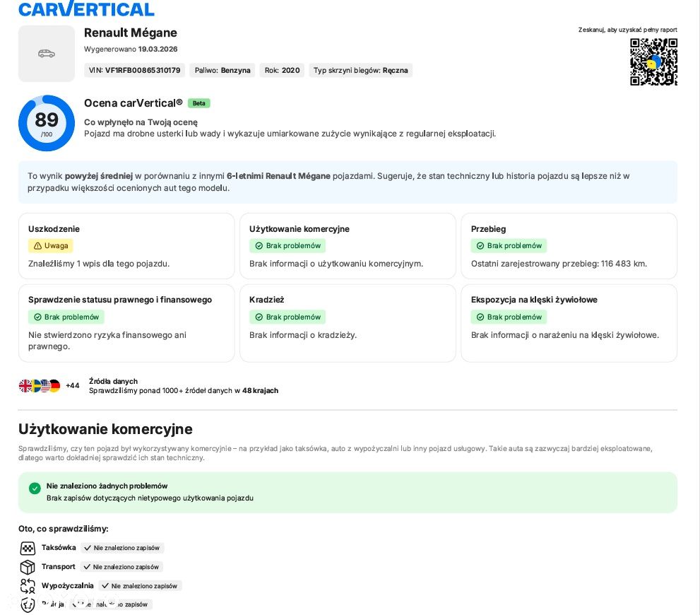700x615 pixels.
Task: Click the +44 countries counter
Action: tap(72, 386)
